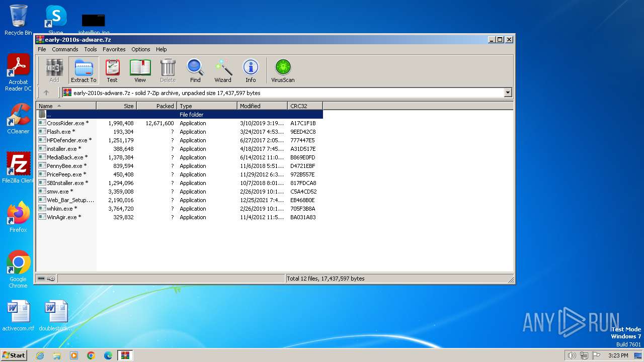Image resolution: width=644 pixels, height=362 pixels.
Task: Open Skype desktop shortcut
Action: click(56, 20)
